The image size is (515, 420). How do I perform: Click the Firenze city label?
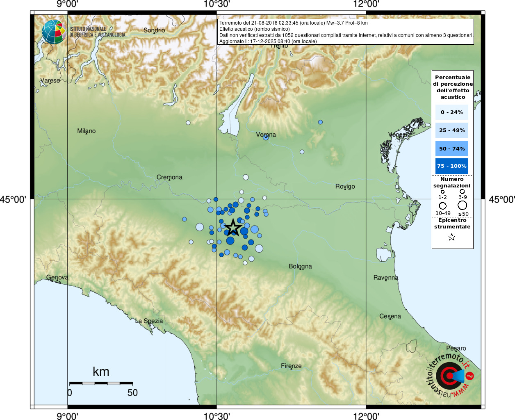(291, 366)
